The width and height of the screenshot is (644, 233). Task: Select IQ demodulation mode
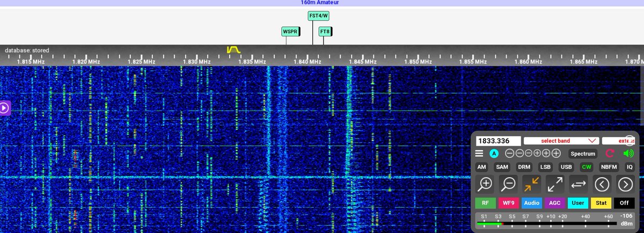pyautogui.click(x=630, y=167)
